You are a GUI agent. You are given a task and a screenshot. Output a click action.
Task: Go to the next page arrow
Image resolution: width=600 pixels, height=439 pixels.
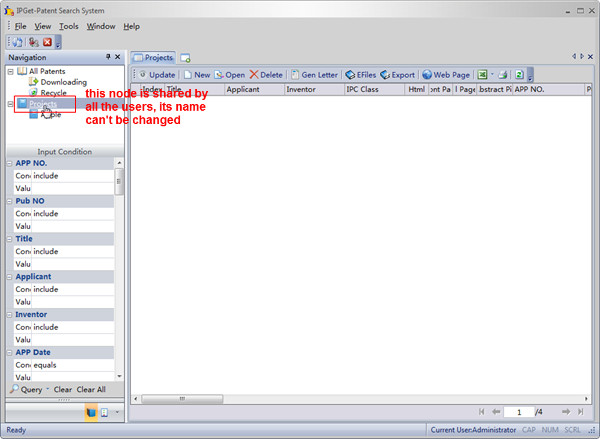[x=566, y=412]
